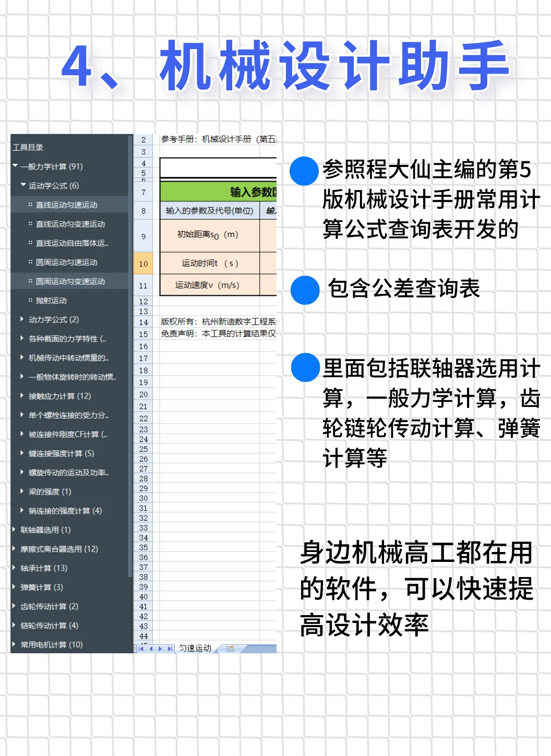Click the insert new worksheet icon
The height and width of the screenshot is (756, 551).
coord(230,649)
